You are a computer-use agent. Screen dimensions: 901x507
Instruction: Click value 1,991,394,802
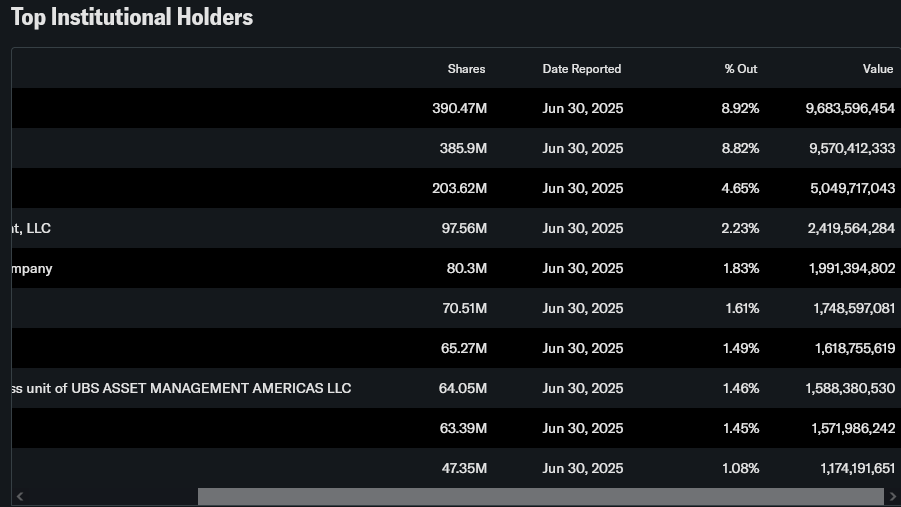852,268
